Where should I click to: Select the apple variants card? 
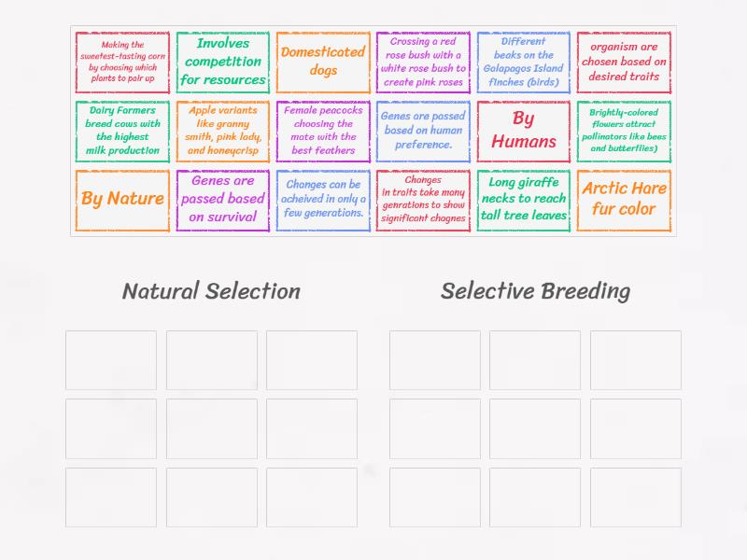tap(221, 132)
